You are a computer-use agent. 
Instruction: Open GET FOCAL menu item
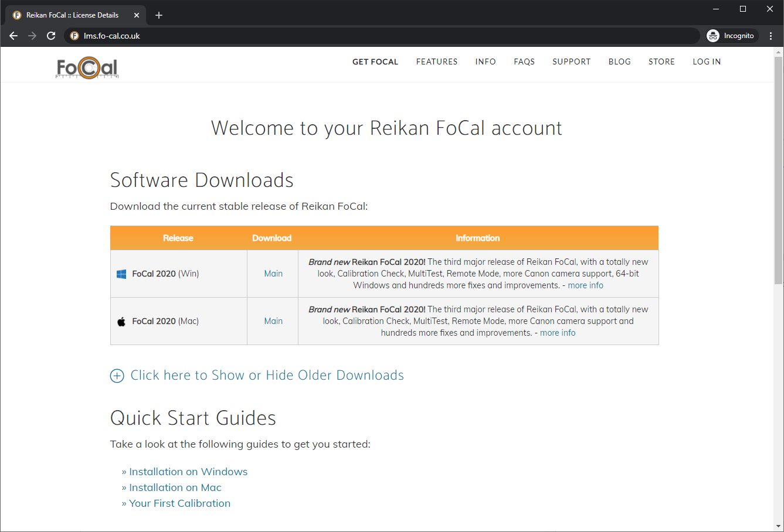pyautogui.click(x=375, y=62)
